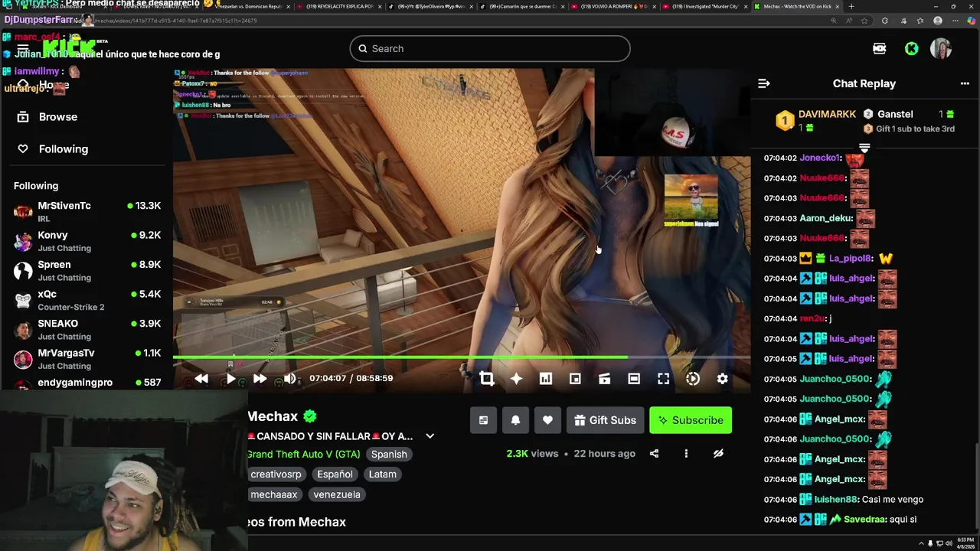Open the clips camera icon in header
The width and height of the screenshot is (980, 551).
click(880, 48)
